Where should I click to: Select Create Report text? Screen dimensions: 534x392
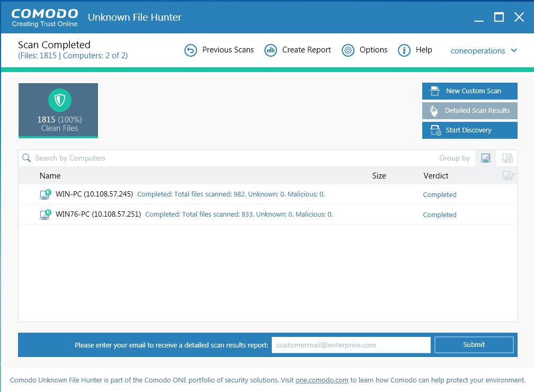[306, 50]
